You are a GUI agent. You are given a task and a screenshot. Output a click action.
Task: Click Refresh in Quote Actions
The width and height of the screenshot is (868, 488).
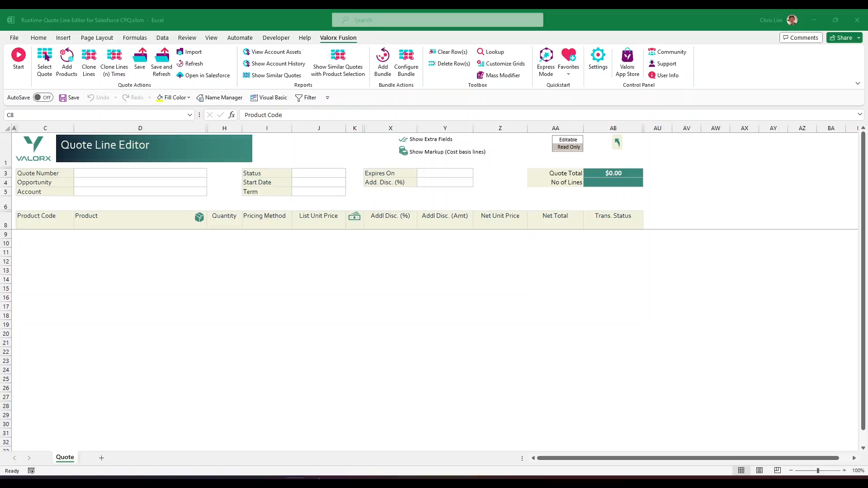(x=189, y=64)
